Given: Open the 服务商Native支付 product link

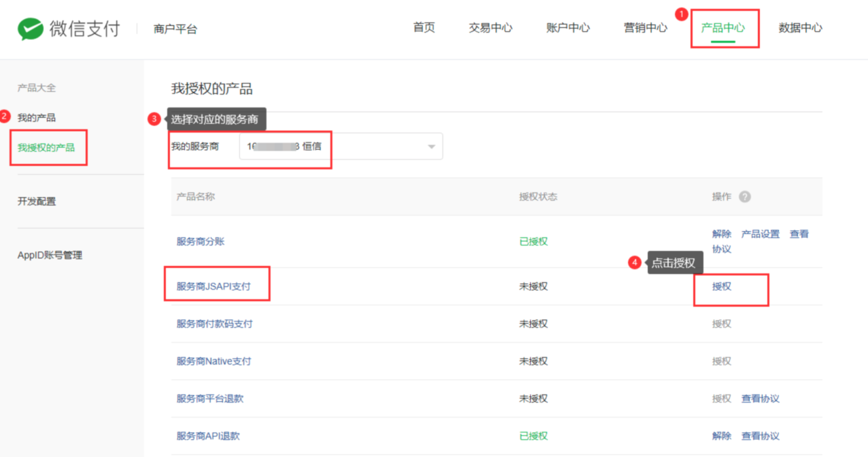Looking at the screenshot, I should pyautogui.click(x=214, y=361).
